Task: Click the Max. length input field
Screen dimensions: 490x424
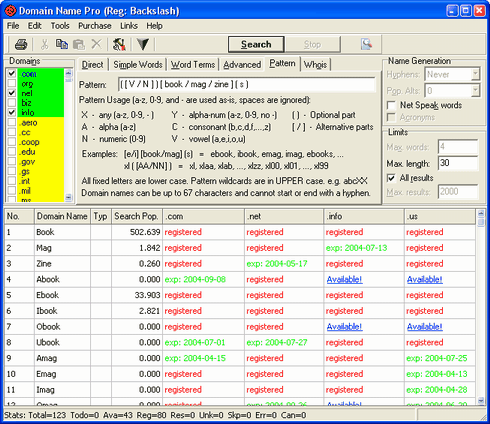Action: pyautogui.click(x=457, y=163)
